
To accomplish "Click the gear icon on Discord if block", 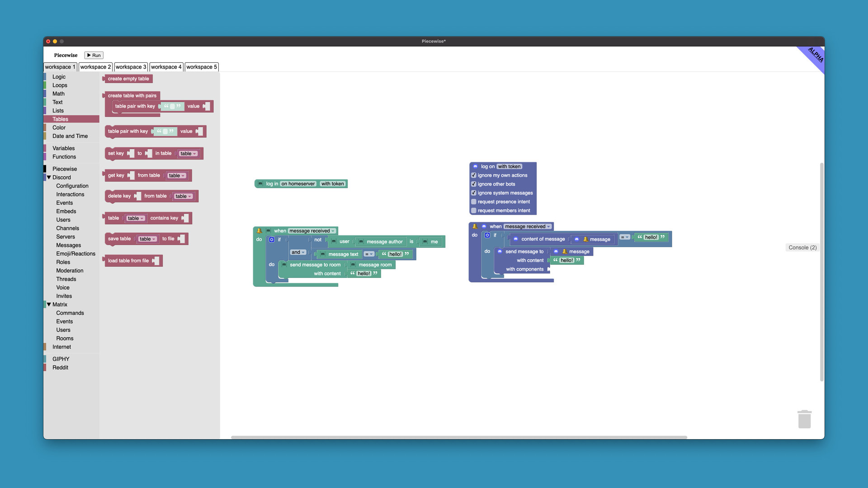I will [487, 235].
